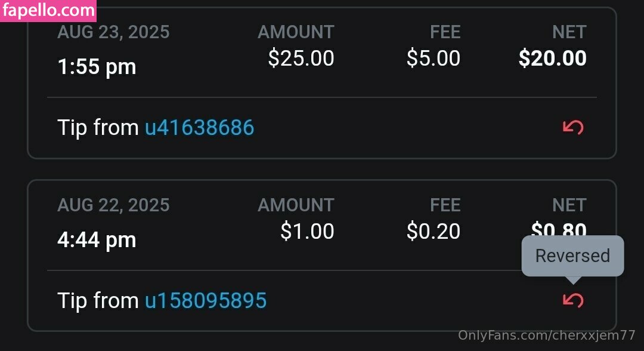644x351 pixels.
Task: Click the reversed arrow icon for the $25.00 tip
Action: pos(573,127)
